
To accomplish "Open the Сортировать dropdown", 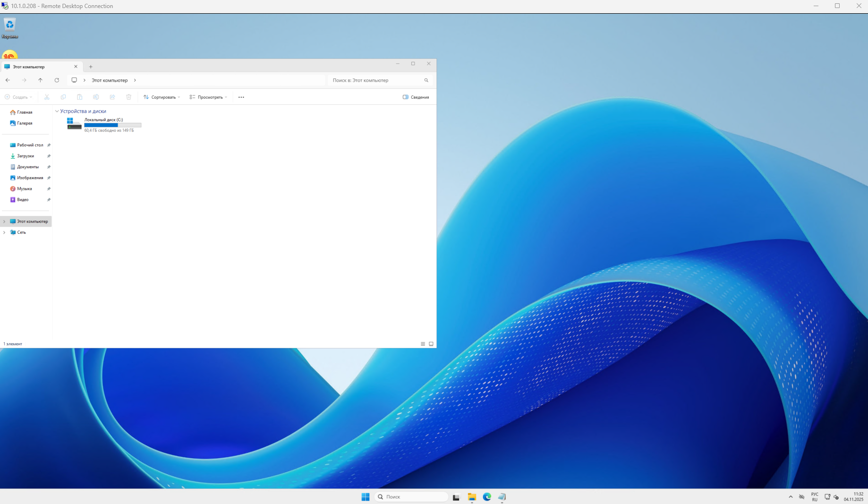I will point(162,97).
